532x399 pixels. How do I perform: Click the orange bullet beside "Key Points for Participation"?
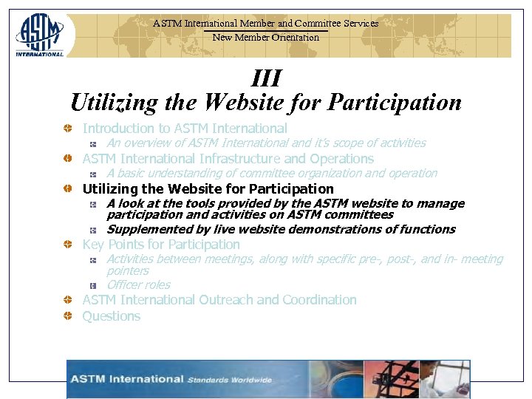click(68, 244)
